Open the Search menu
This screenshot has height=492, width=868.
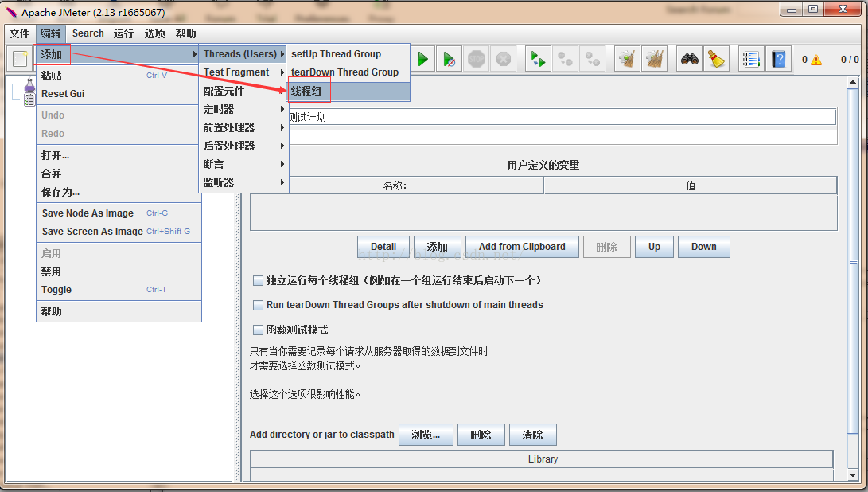(x=88, y=33)
